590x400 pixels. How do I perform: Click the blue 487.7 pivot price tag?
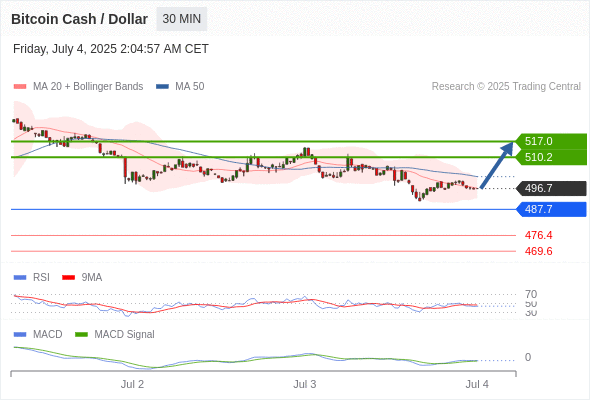pos(551,209)
